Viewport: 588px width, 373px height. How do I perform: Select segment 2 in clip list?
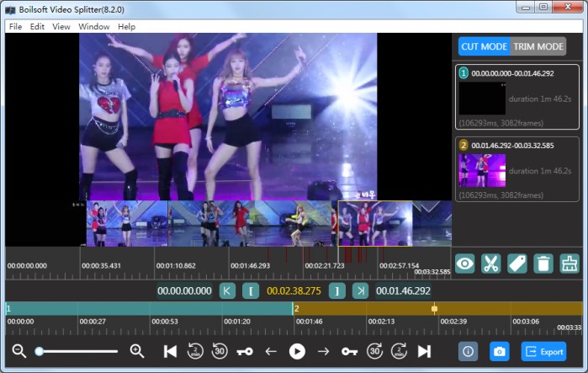point(517,169)
